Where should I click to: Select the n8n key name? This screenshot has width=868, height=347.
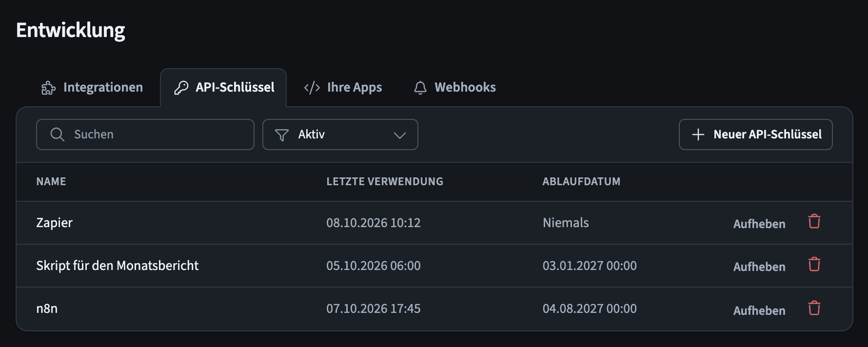(47, 309)
